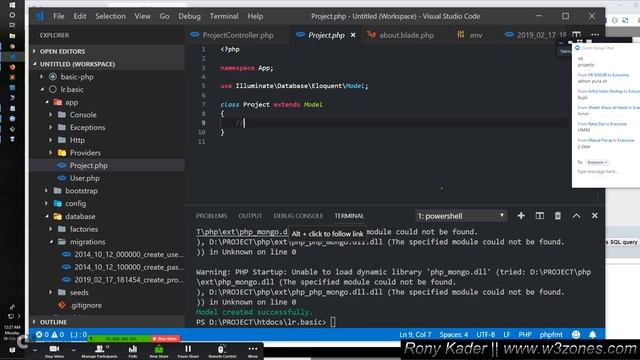
Task: Expand the Http folder
Action: click(x=77, y=140)
